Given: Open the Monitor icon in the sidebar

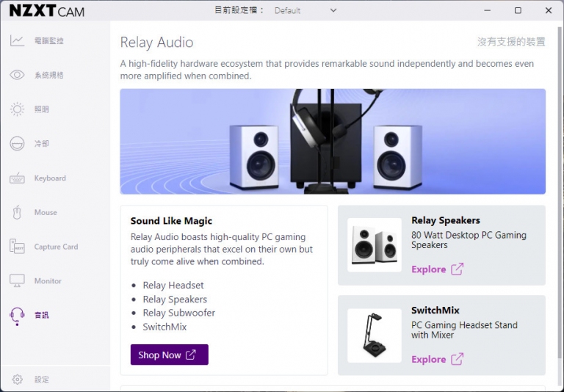Looking at the screenshot, I should (17, 281).
